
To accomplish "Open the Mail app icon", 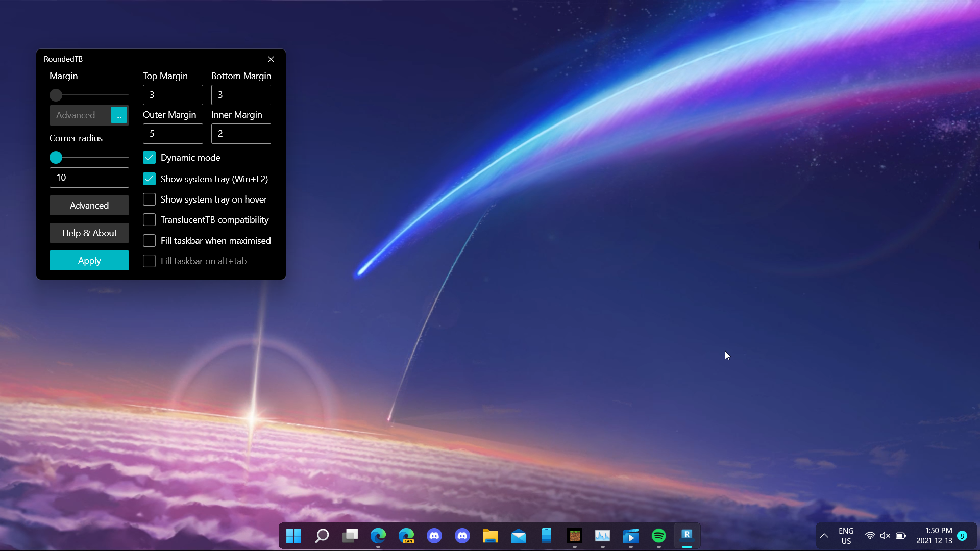I will click(518, 536).
